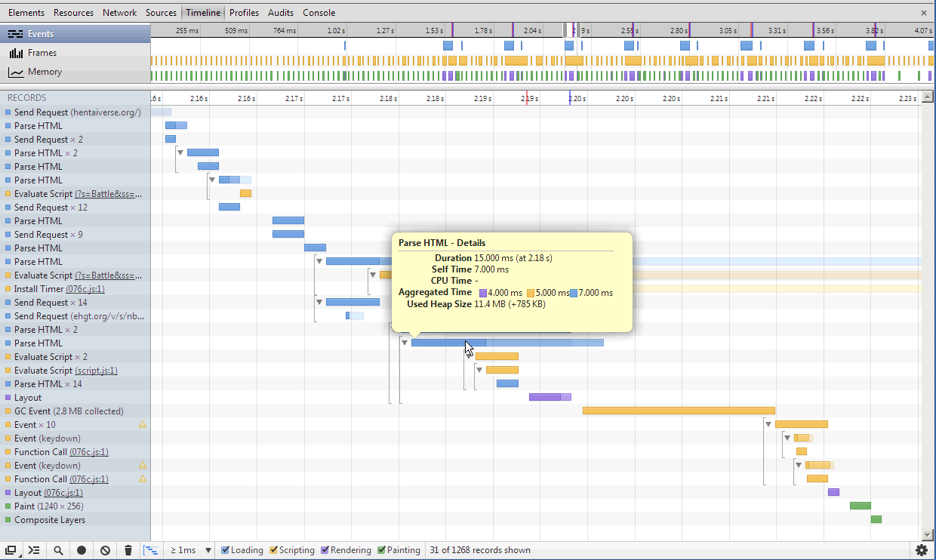This screenshot has height=560, width=936.
Task: Open the script.js:1 link on Evaluate Script
Action: (x=97, y=371)
